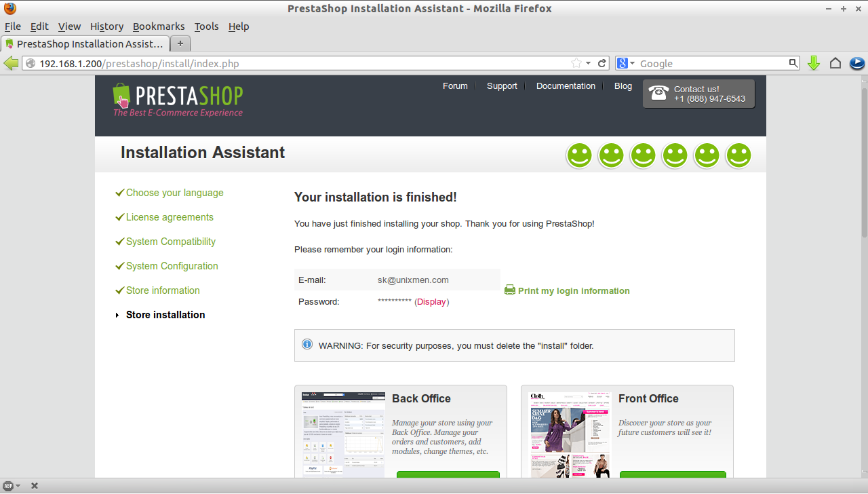Click the Google search magnifier icon

point(793,63)
